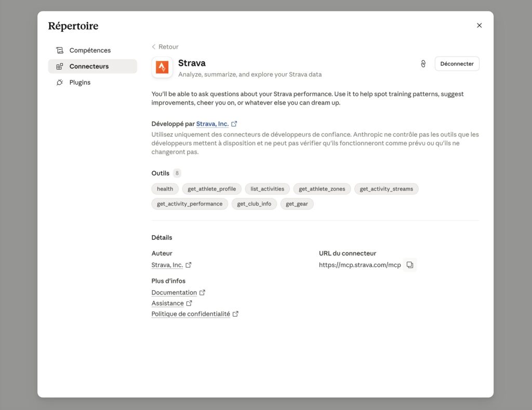Click the Compétences sidebar icon
The height and width of the screenshot is (410, 532).
pyautogui.click(x=60, y=50)
